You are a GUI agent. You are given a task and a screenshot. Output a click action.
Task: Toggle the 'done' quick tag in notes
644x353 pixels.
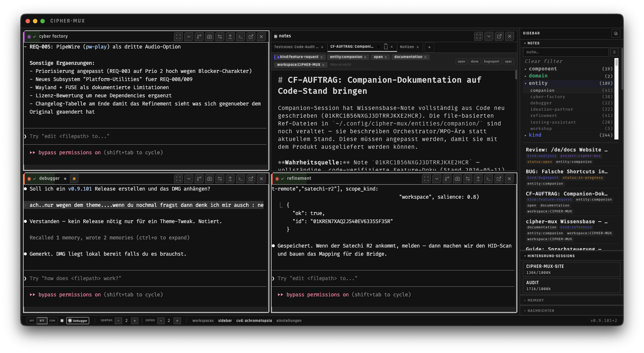(474, 61)
